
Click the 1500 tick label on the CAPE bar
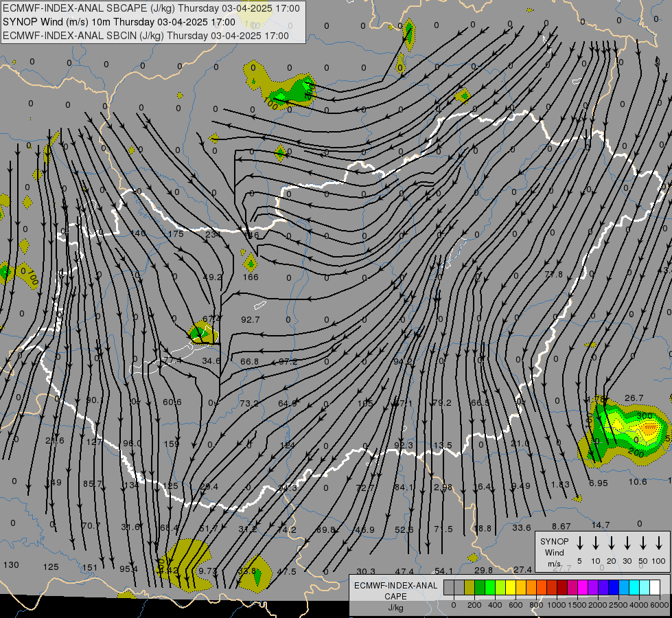point(577,605)
